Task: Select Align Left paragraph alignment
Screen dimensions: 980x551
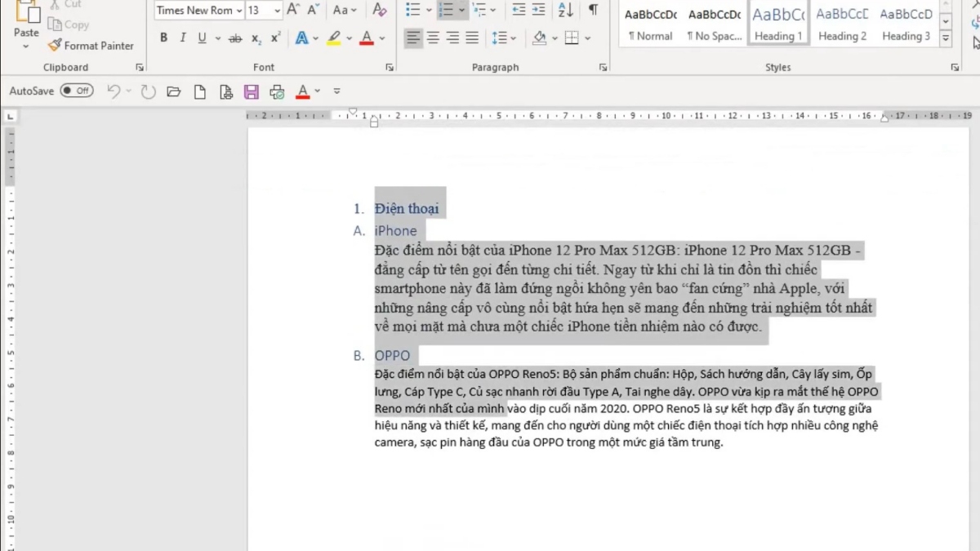Action: (413, 38)
